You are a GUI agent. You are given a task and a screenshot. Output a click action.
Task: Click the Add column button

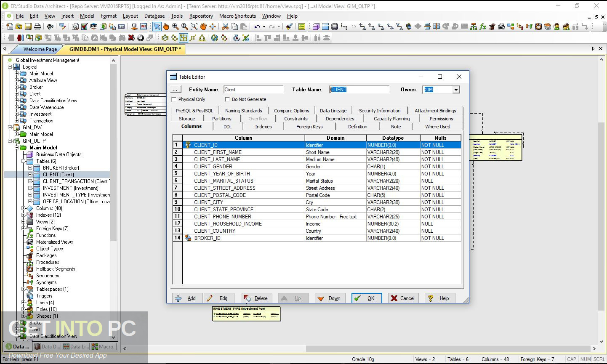tap(187, 298)
